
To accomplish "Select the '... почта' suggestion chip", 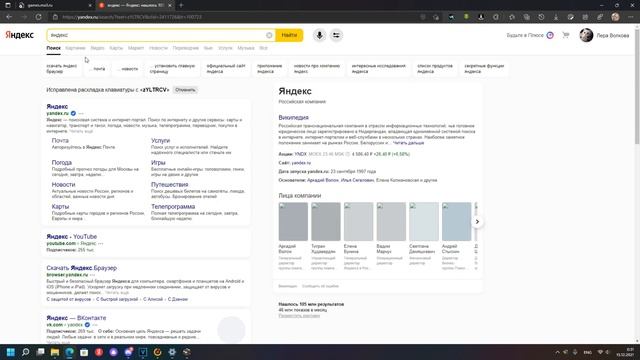I will 97,69.
